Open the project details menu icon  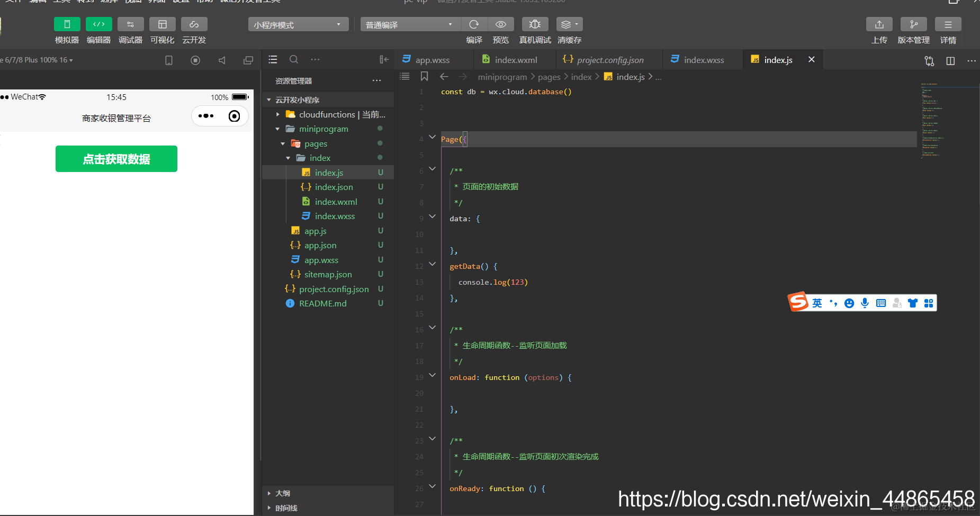(948, 24)
